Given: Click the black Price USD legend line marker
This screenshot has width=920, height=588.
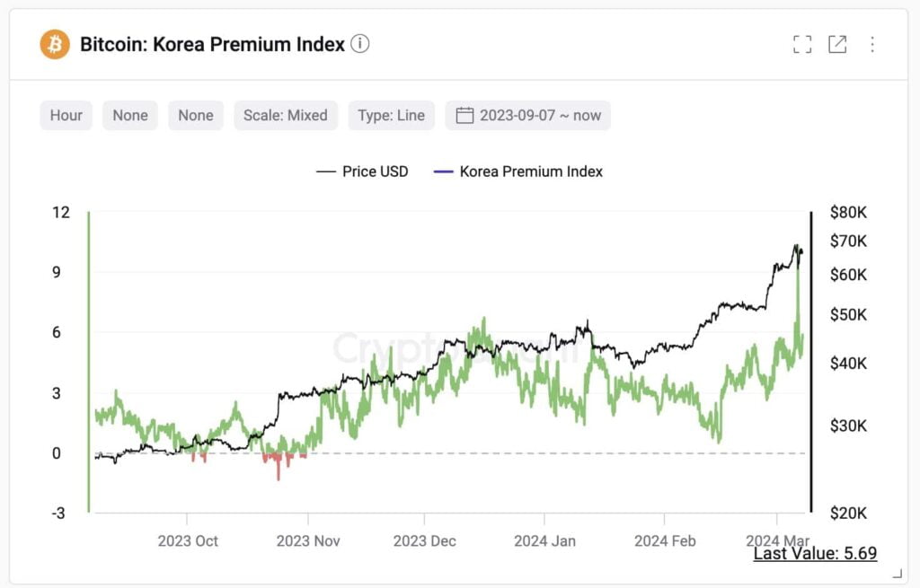Looking at the screenshot, I should [325, 171].
